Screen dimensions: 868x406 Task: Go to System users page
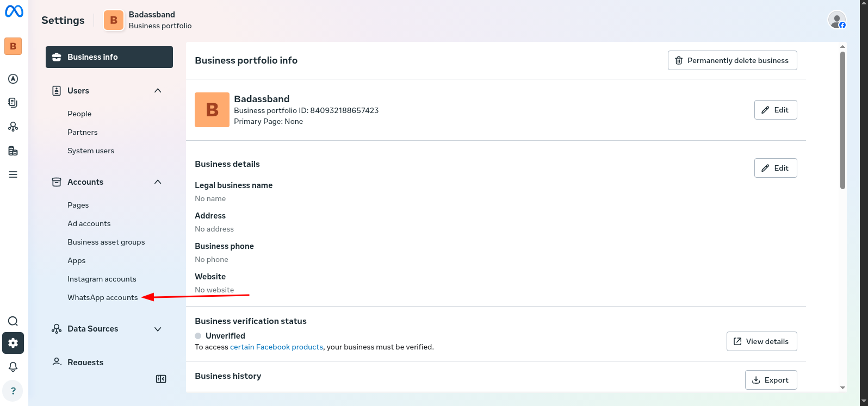pos(91,151)
